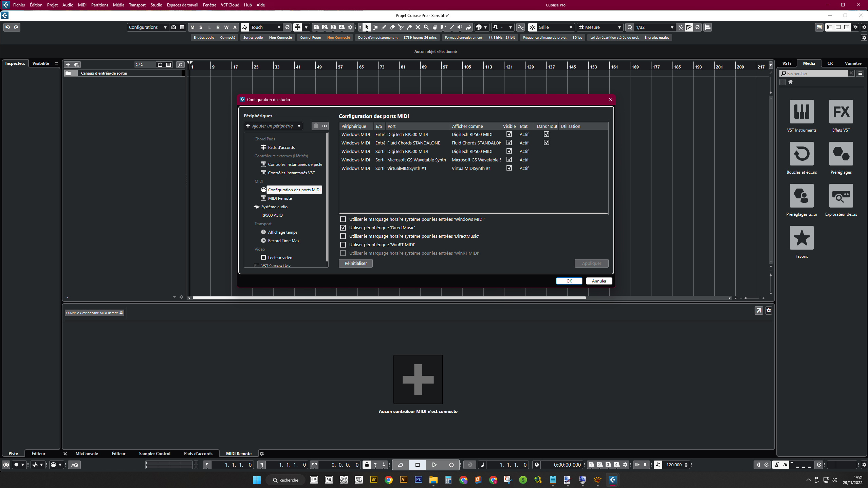The image size is (868, 488).
Task: Click Annuler in studio configuration
Action: (x=599, y=281)
